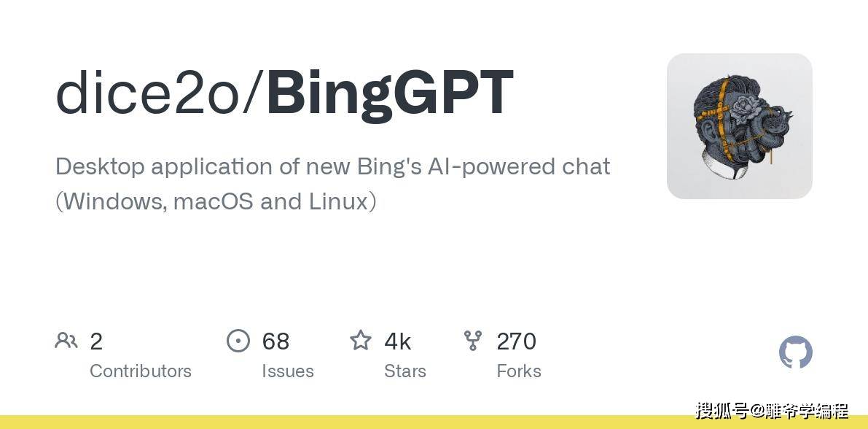Screen dimensions: 868x429
Task: Select the Stars label
Action: coord(405,371)
